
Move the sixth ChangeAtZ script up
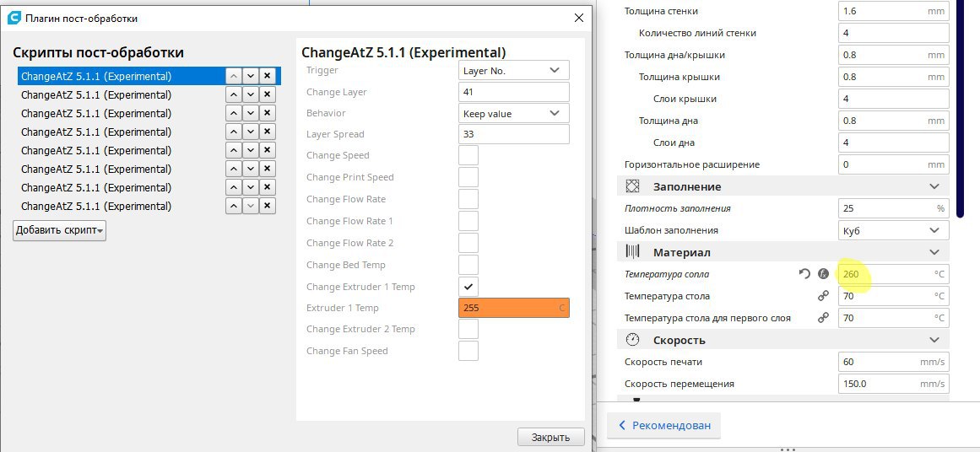point(233,169)
